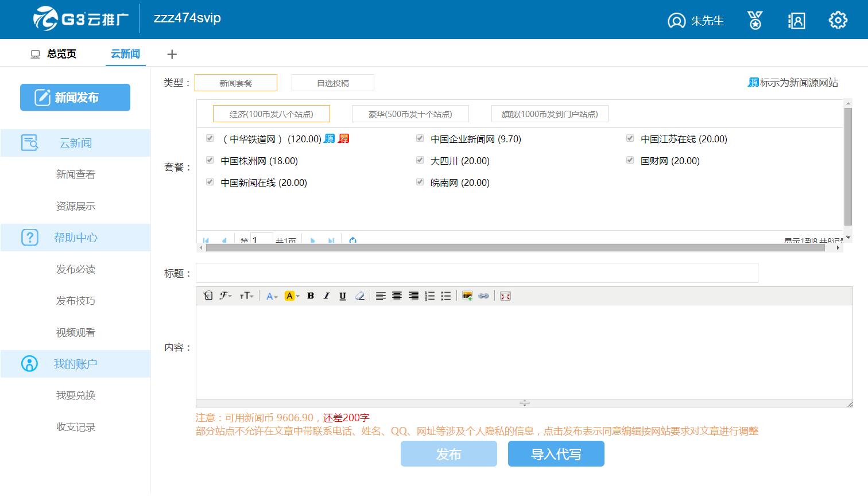The image size is (868, 501).
Task: Insert a hyperlink in the editor
Action: [484, 296]
